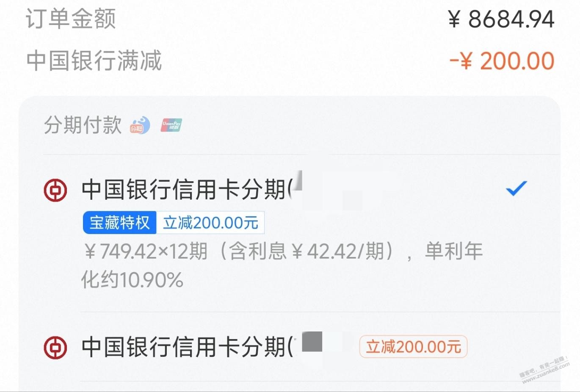Click the UnionPay 银联 logo icon
Viewport: 580px width, 392px height.
pos(171,125)
